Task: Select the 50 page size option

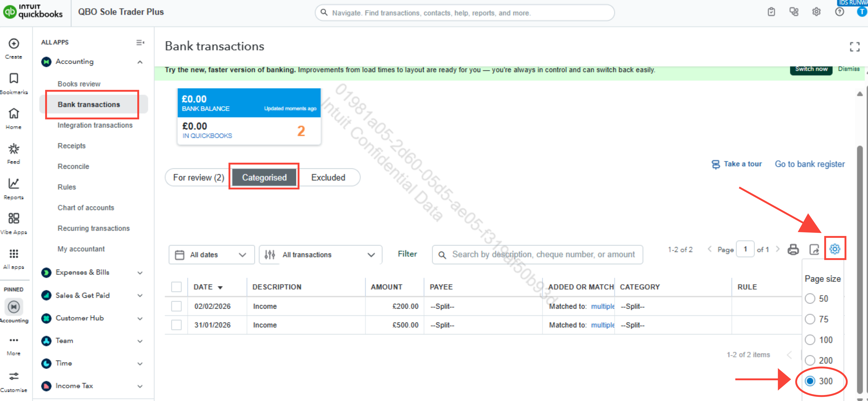Action: (x=810, y=298)
